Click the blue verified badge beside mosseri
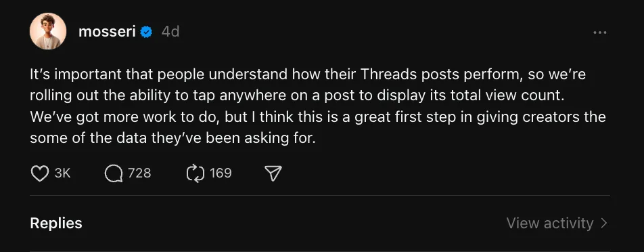Image resolution: width=644 pixels, height=252 pixels. [x=146, y=32]
